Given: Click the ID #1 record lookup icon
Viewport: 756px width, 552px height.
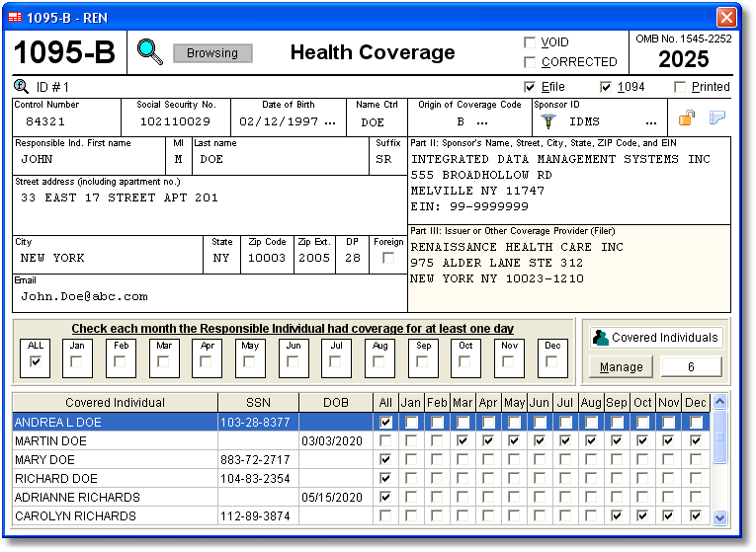Looking at the screenshot, I should pyautogui.click(x=21, y=86).
